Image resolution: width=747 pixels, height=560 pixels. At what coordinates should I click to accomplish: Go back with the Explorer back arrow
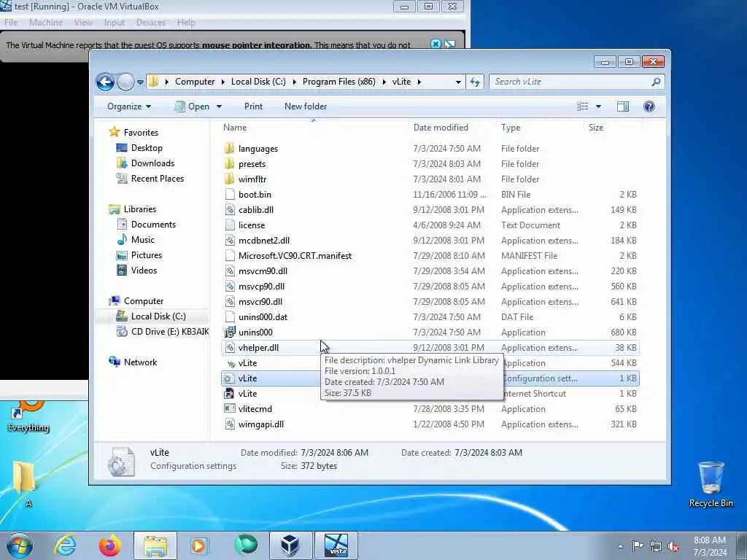105,82
